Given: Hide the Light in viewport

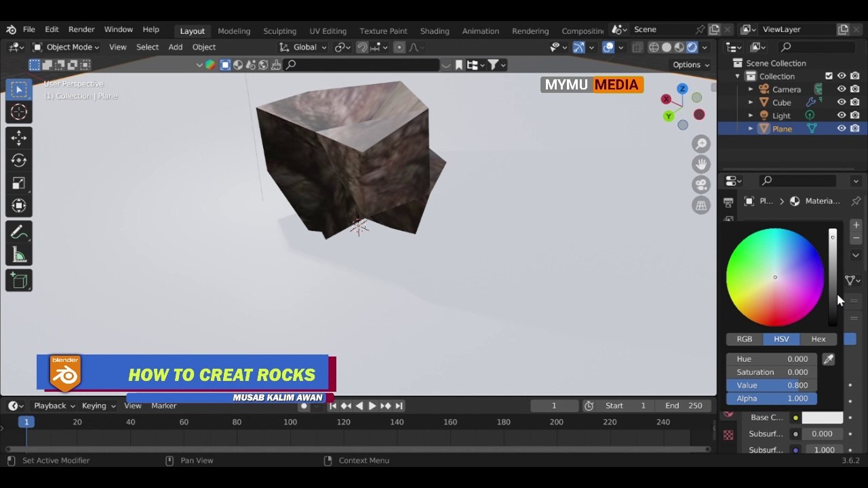Looking at the screenshot, I should 842,115.
